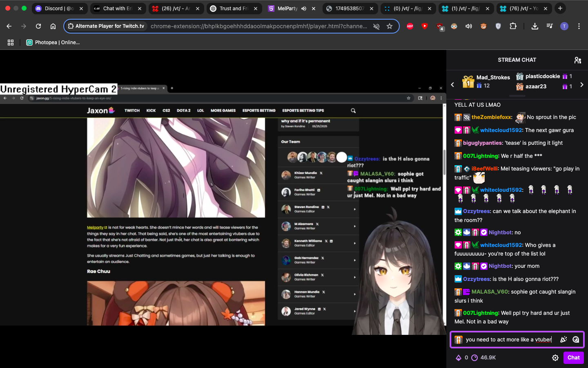The image size is (588, 368).
Task: Show next gift leaderboard with right chevron
Action: (582, 85)
